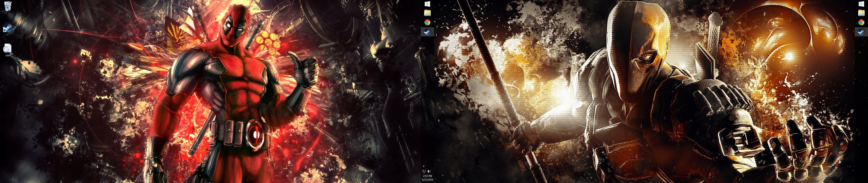Open File Explorer on the taskbar with clock
The height and width of the screenshot is (183, 868).
click(x=427, y=13)
